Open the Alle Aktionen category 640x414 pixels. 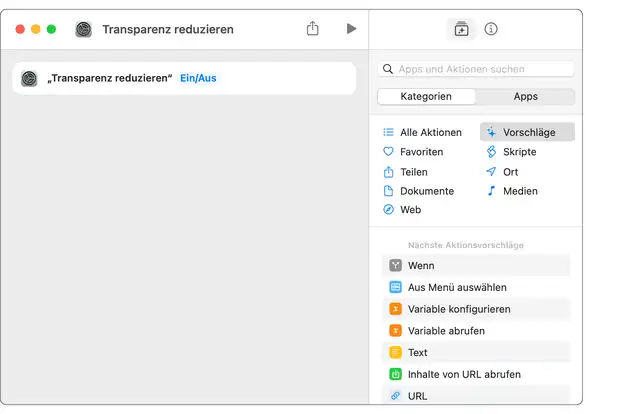(x=430, y=132)
